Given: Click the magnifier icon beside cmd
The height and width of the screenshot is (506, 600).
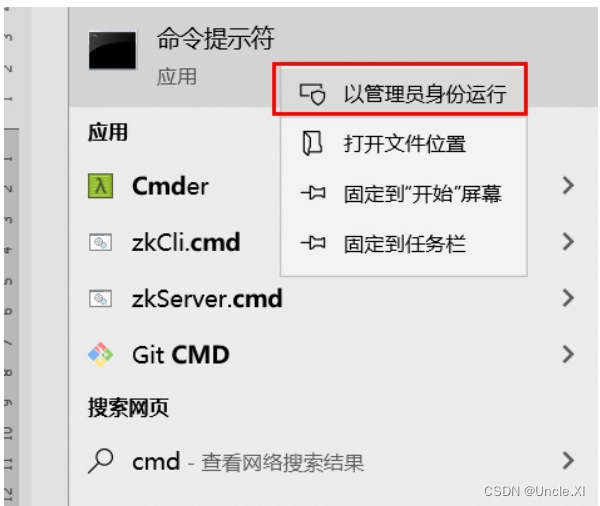Looking at the screenshot, I should pyautogui.click(x=100, y=460).
